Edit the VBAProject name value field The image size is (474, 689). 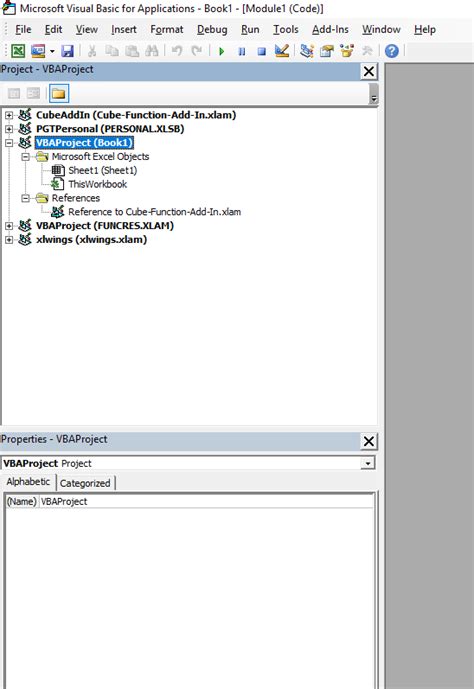click(x=206, y=502)
